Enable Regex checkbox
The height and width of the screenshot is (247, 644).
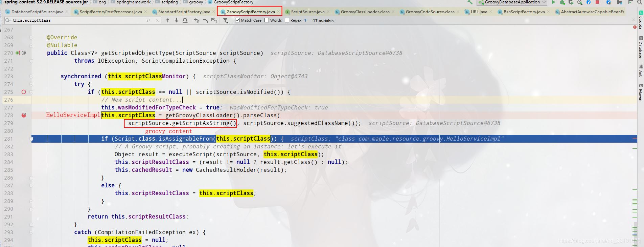tap(287, 20)
